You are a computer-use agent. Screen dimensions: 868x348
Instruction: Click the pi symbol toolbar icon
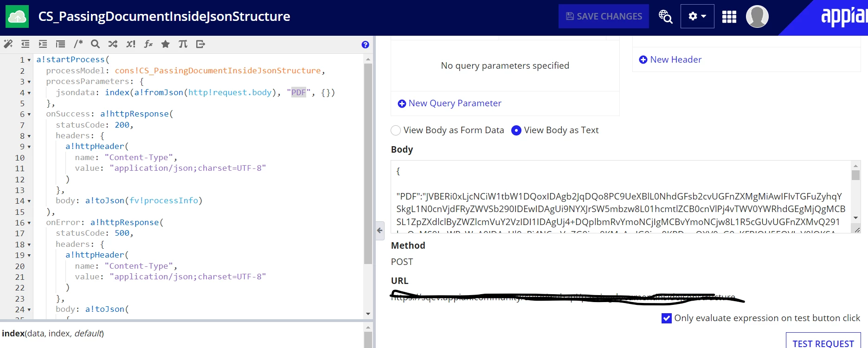point(183,44)
